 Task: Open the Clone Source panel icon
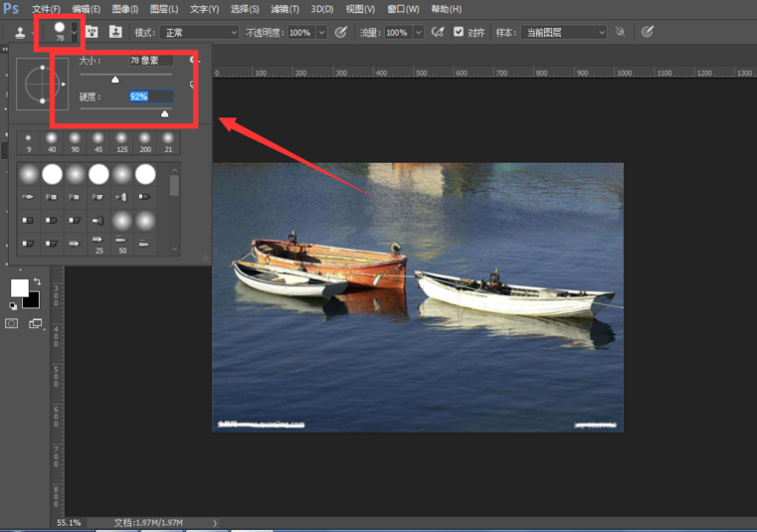(116, 33)
